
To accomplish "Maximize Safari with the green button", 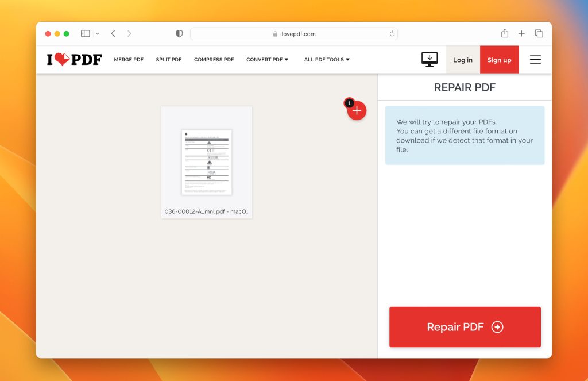I will pos(67,33).
